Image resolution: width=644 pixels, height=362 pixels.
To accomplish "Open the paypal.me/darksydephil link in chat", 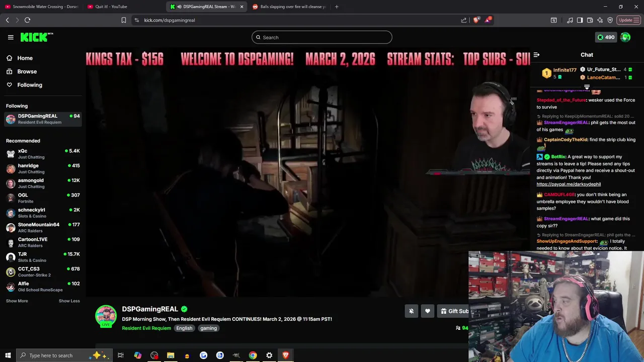I will coord(569,185).
